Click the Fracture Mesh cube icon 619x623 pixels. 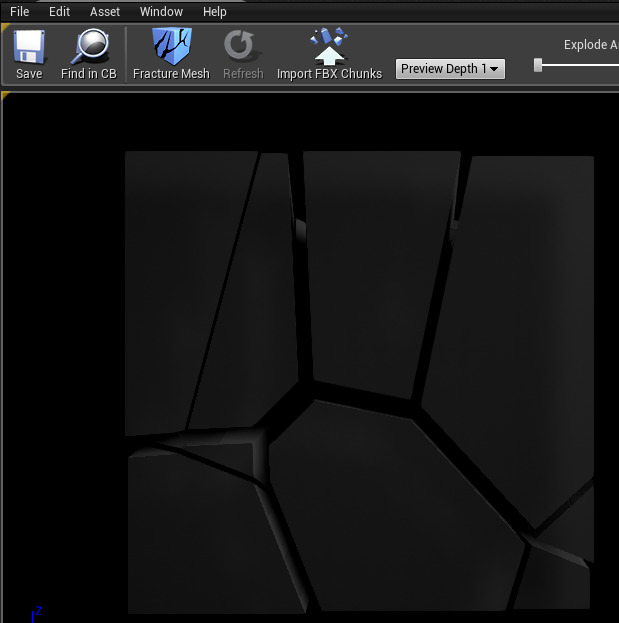pyautogui.click(x=171, y=46)
